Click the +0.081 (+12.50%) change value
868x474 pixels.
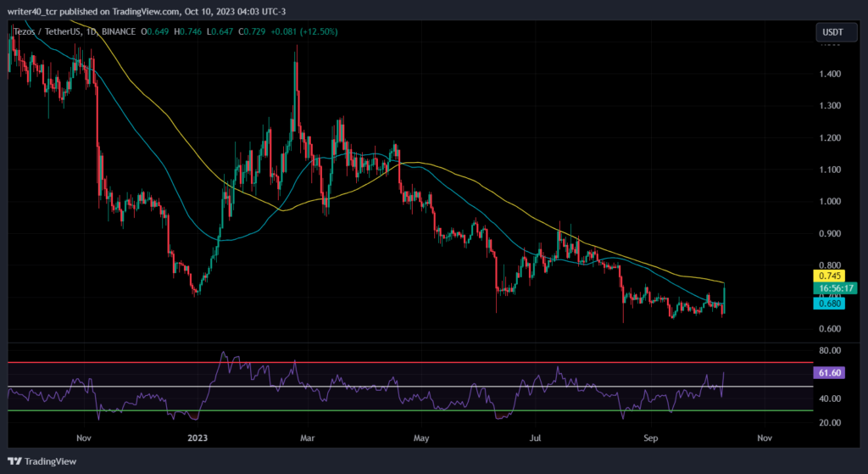304,32
